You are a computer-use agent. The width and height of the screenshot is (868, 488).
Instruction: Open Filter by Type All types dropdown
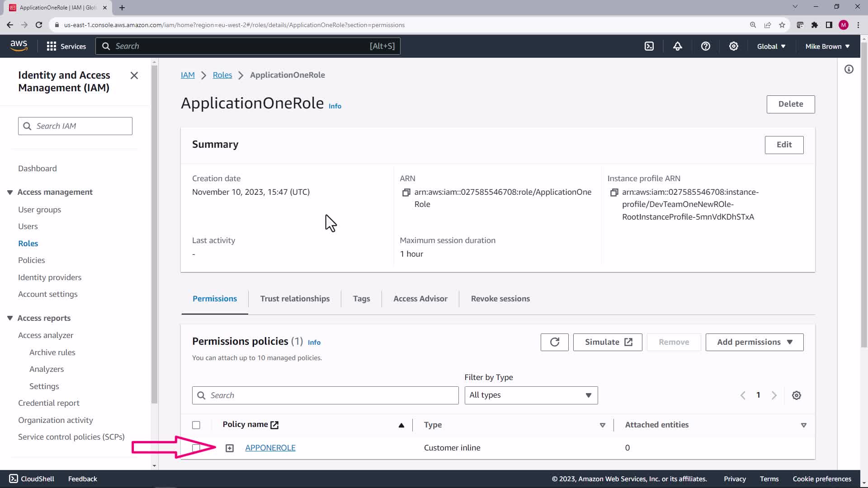tap(531, 395)
